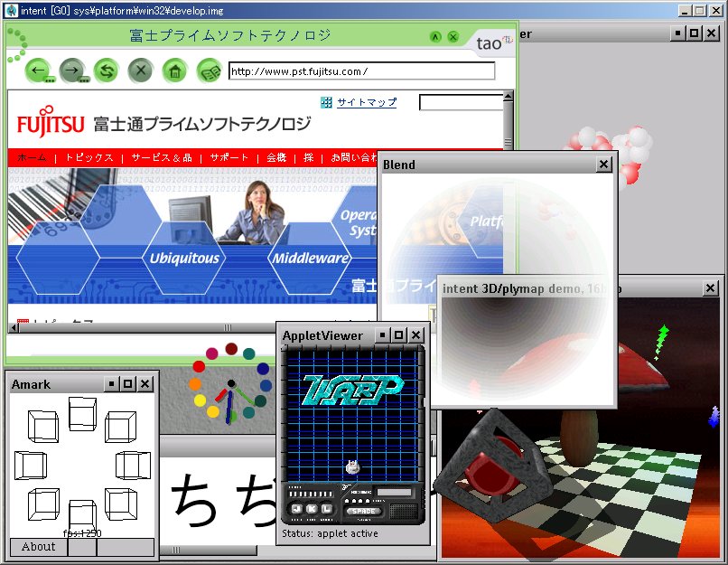The height and width of the screenshot is (565, 728).
Task: Click the SPACE button in WARP
Action: pyautogui.click(x=363, y=511)
